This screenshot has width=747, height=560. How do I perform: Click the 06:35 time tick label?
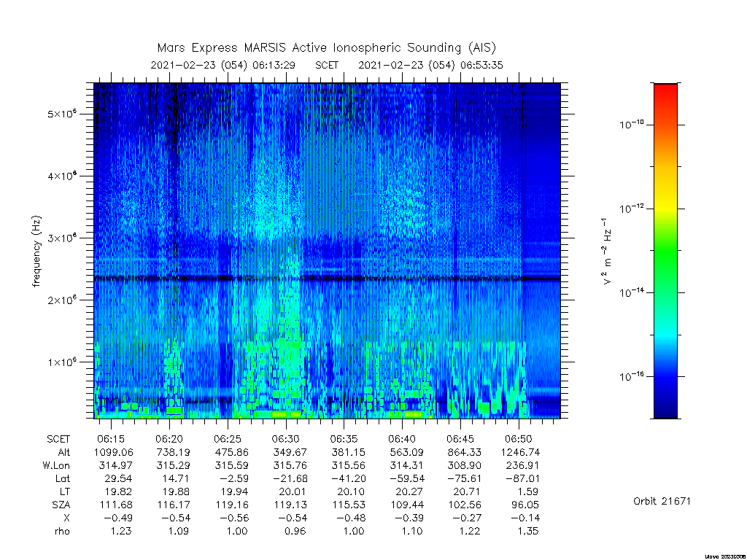pos(344,439)
